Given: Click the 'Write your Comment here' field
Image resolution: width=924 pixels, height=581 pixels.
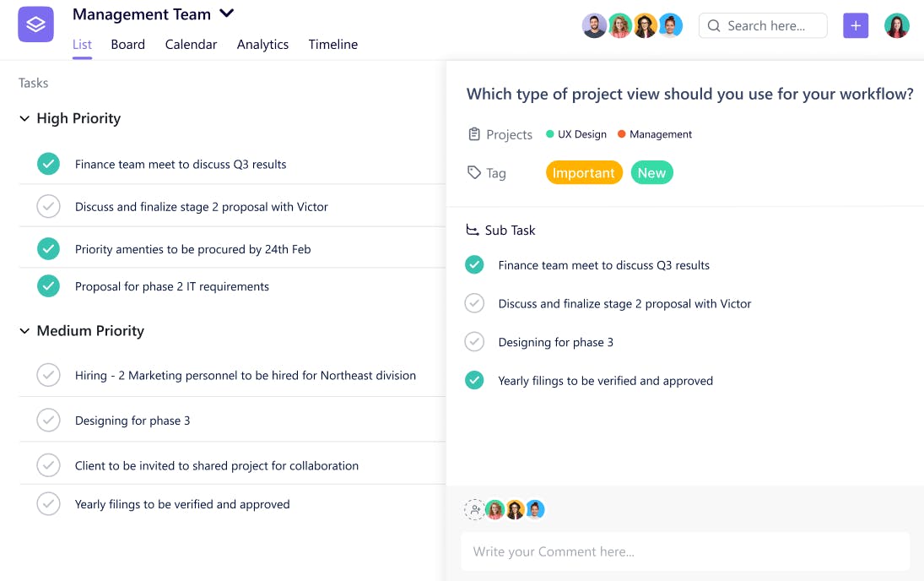Looking at the screenshot, I should 685,551.
